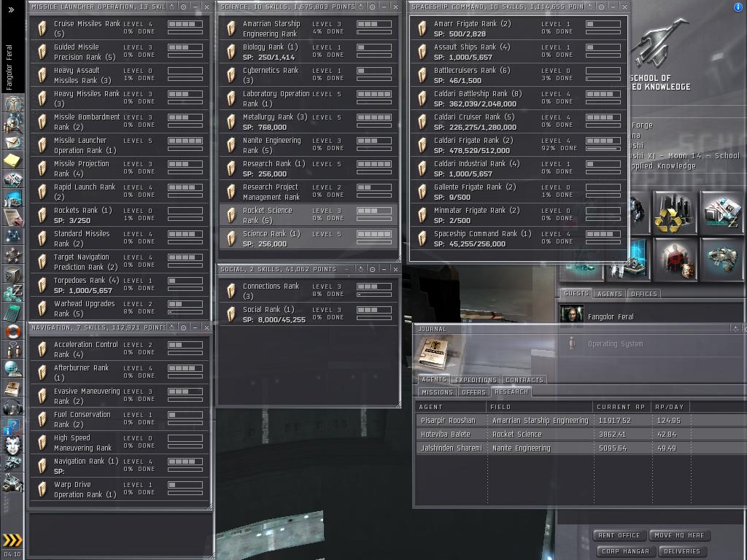Select the Rocket Science skill row
Screen dimensions: 747x560
click(x=308, y=215)
